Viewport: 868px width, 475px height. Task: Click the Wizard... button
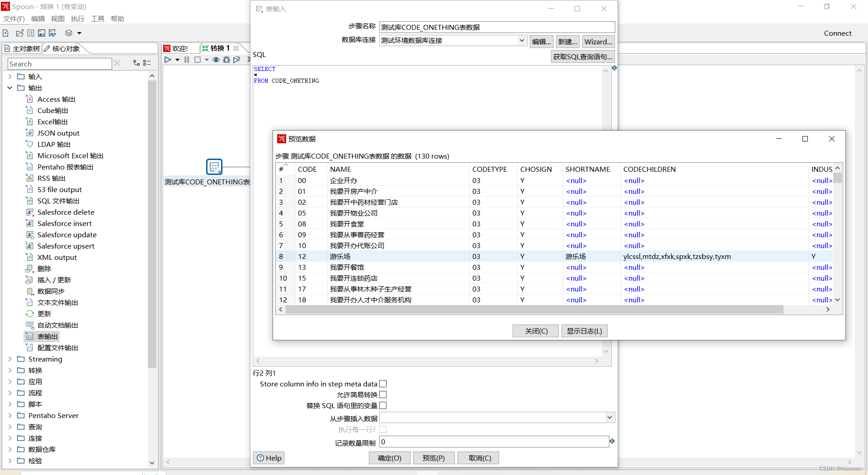pos(599,42)
